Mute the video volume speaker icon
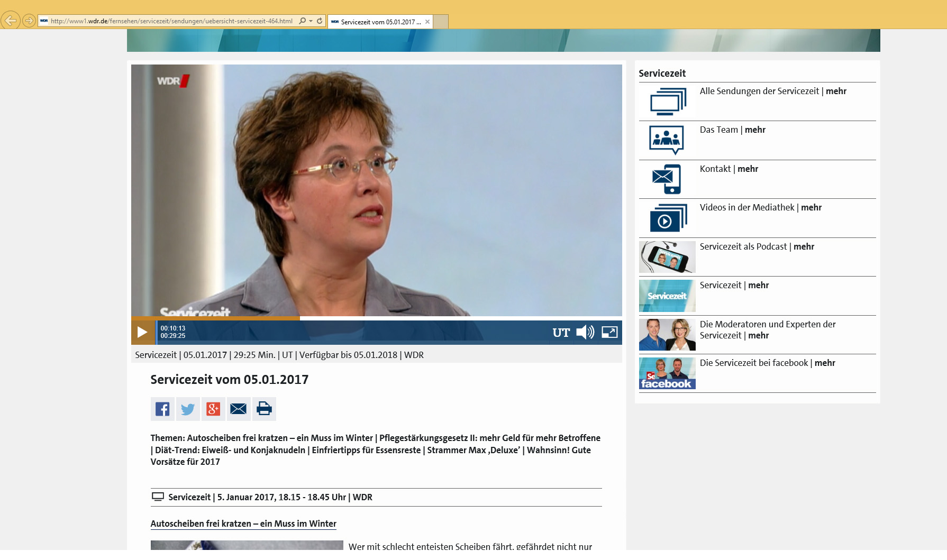 click(585, 332)
